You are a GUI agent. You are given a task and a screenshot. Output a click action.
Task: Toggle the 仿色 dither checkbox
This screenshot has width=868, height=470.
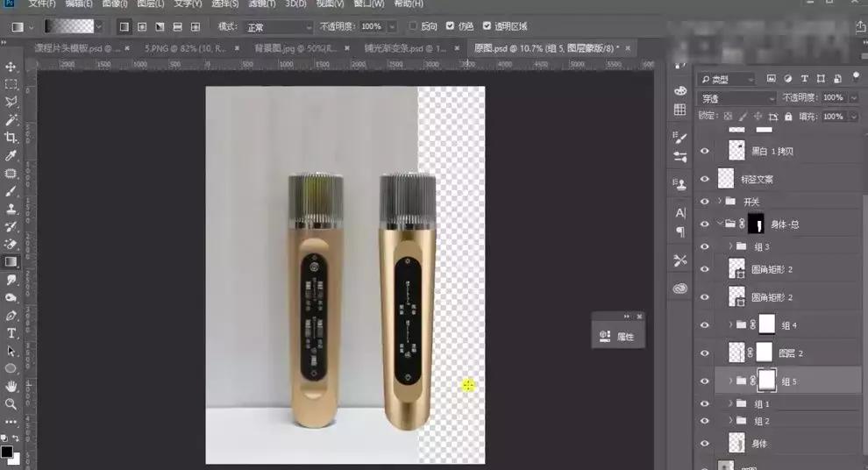450,26
